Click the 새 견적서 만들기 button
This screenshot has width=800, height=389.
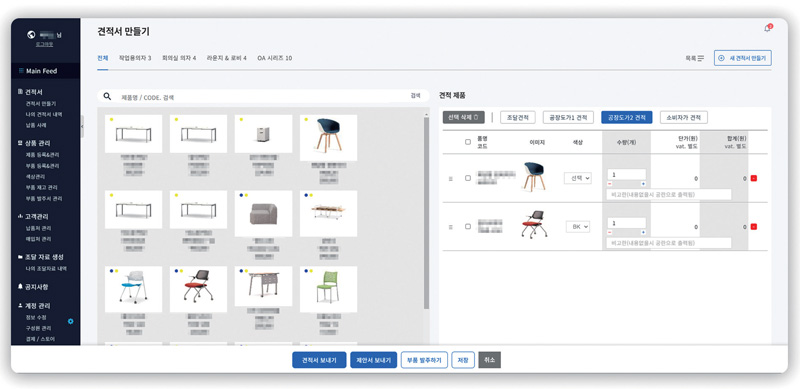pyautogui.click(x=742, y=58)
